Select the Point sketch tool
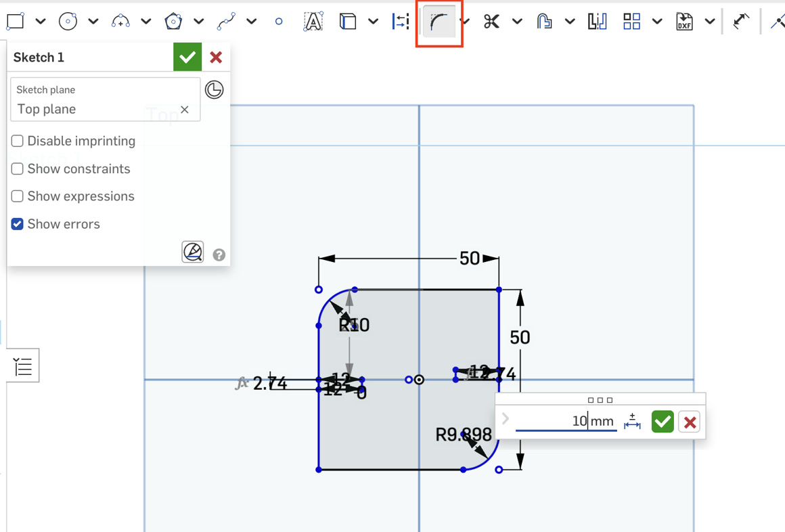Image resolution: width=785 pixels, height=532 pixels. 279,22
